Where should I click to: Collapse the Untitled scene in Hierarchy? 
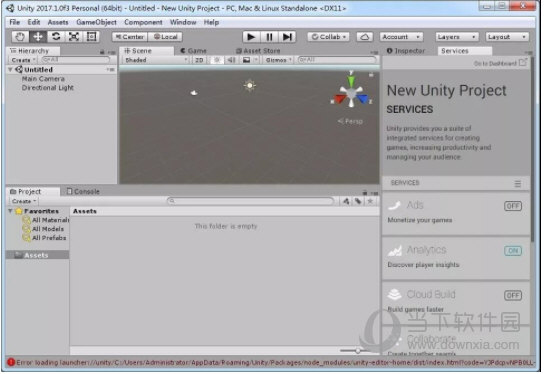tap(10, 70)
